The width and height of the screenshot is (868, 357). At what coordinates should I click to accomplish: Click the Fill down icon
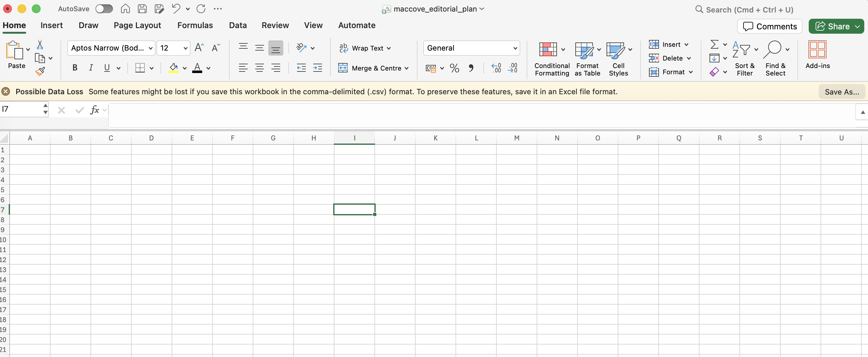pos(714,58)
